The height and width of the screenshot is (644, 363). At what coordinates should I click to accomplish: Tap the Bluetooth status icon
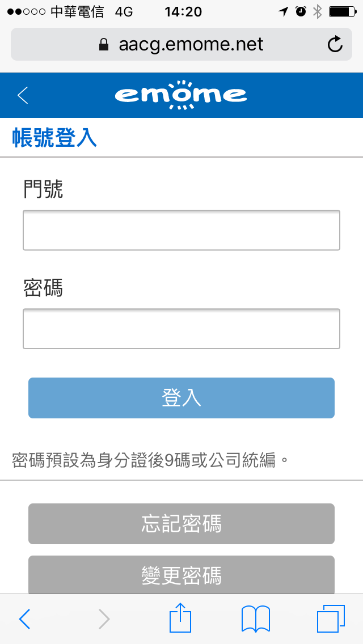[317, 12]
